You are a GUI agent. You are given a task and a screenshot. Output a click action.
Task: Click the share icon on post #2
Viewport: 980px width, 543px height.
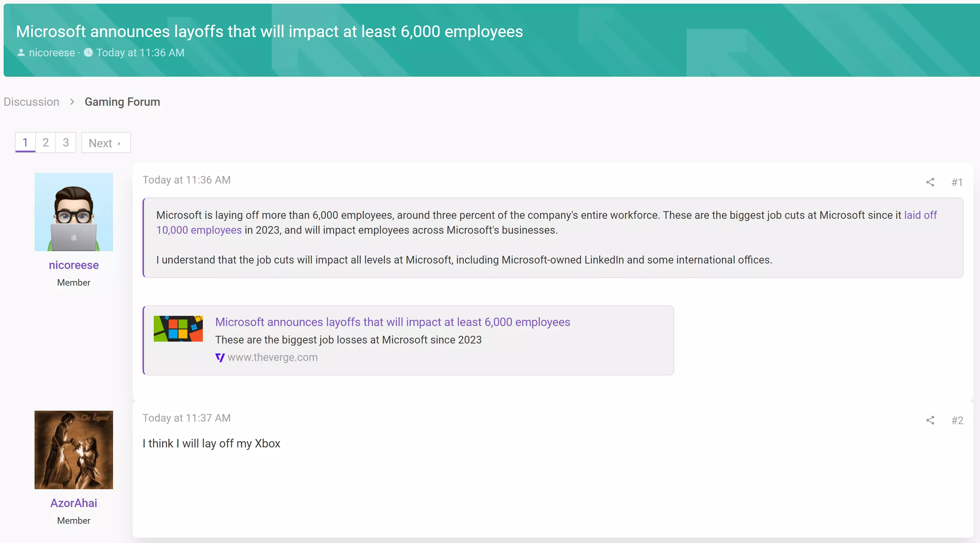click(930, 420)
